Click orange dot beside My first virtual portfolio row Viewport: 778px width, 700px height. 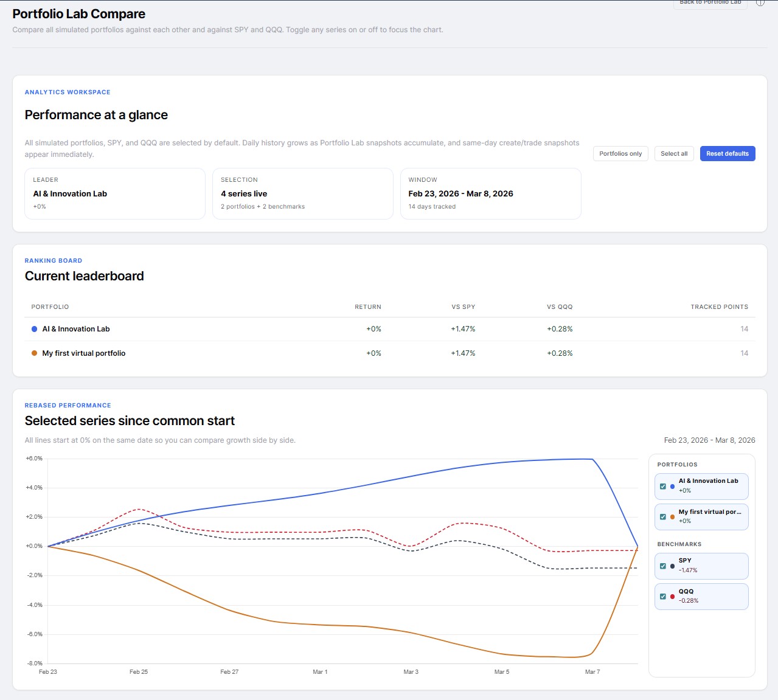click(x=34, y=353)
